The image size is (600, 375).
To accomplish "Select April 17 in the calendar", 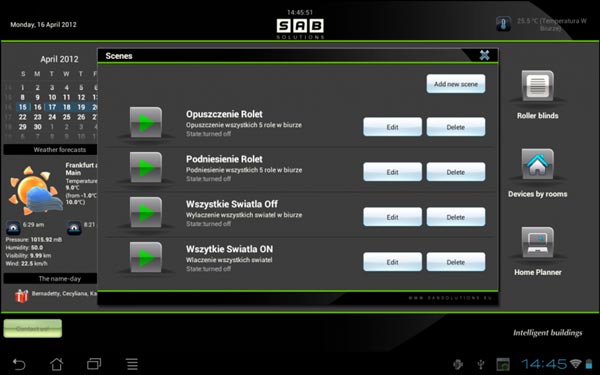I will point(52,107).
